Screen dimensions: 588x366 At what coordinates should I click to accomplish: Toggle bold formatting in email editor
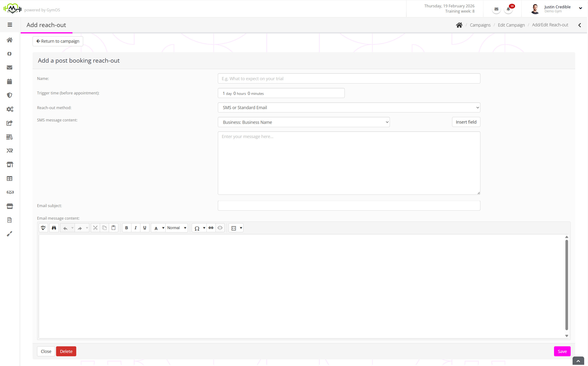tap(126, 228)
